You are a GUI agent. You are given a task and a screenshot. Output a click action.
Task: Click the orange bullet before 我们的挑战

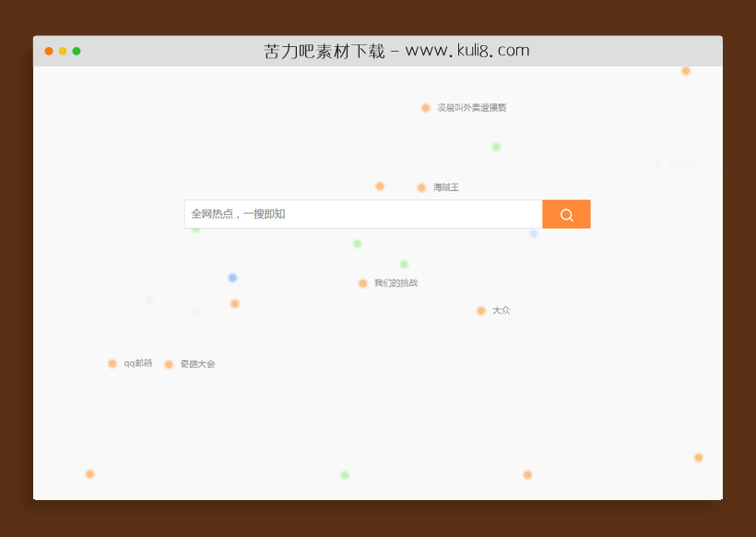pos(363,282)
